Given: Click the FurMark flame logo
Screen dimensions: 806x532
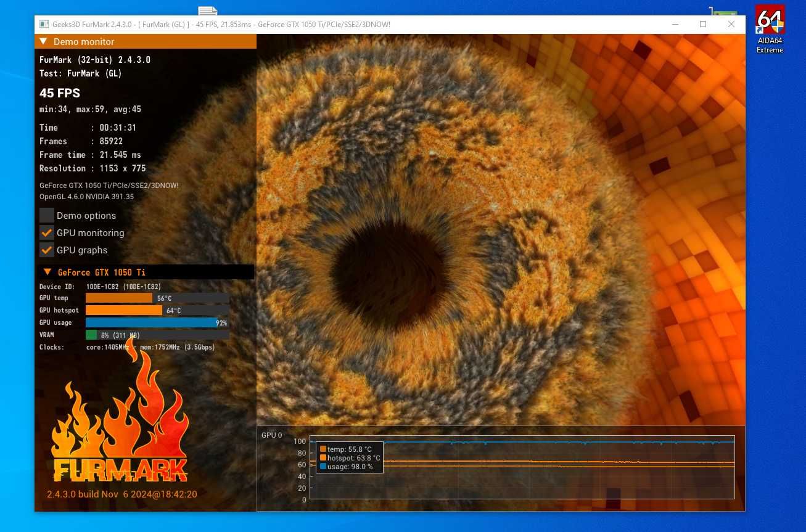Looking at the screenshot, I should click(x=120, y=410).
